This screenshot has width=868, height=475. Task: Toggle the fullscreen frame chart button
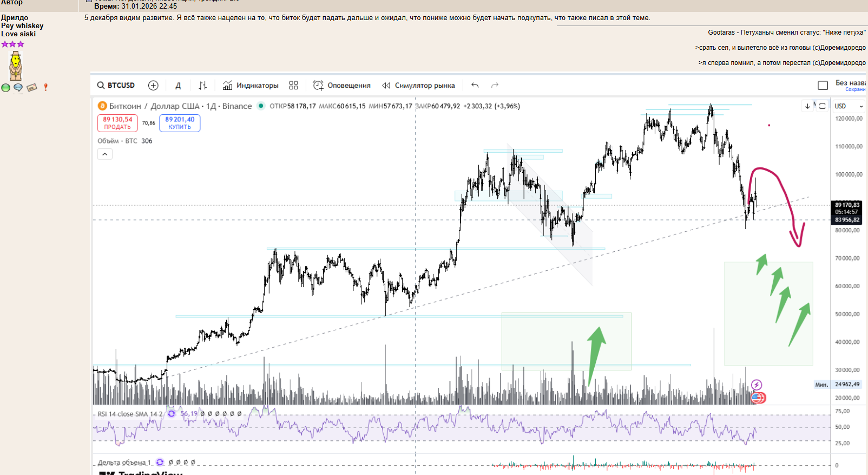823,106
